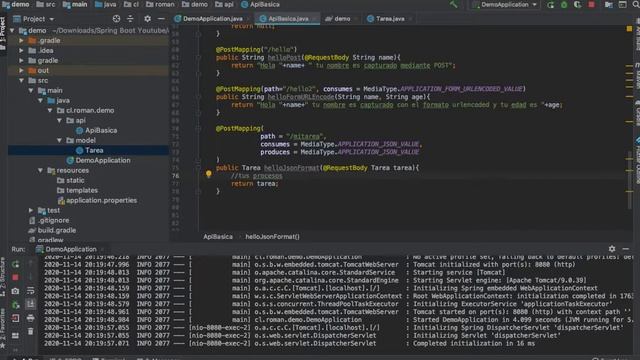Click the roman item in navigation bar
This screenshot has height=360, width=640.
pyautogui.click(x=160, y=4)
